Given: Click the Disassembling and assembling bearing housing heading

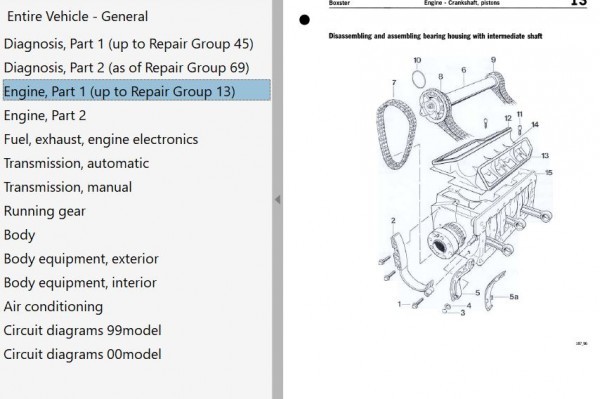Looking at the screenshot, I should click(435, 36).
